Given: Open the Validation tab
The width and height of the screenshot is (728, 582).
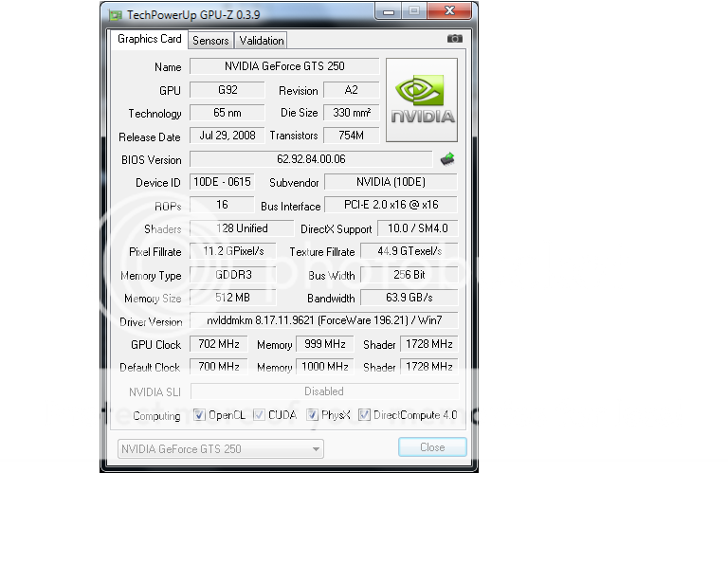Looking at the screenshot, I should click(x=262, y=41).
